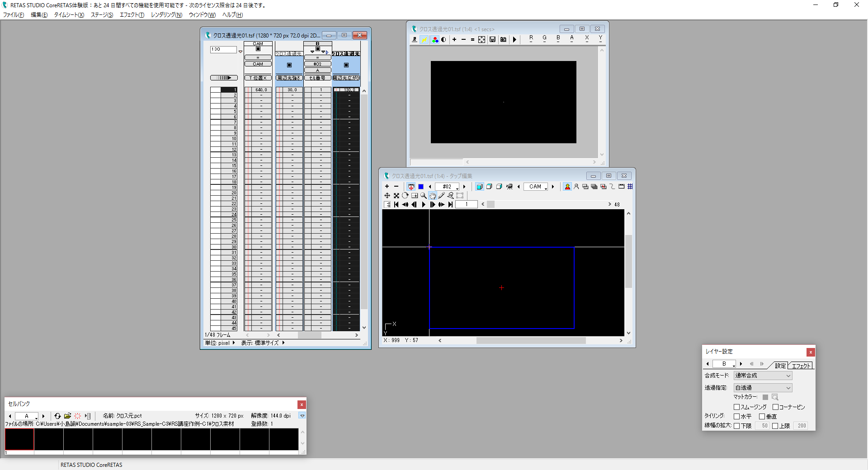Select the hand pan tool in tap editor
Screen dimensions: 868x470
pyautogui.click(x=433, y=196)
